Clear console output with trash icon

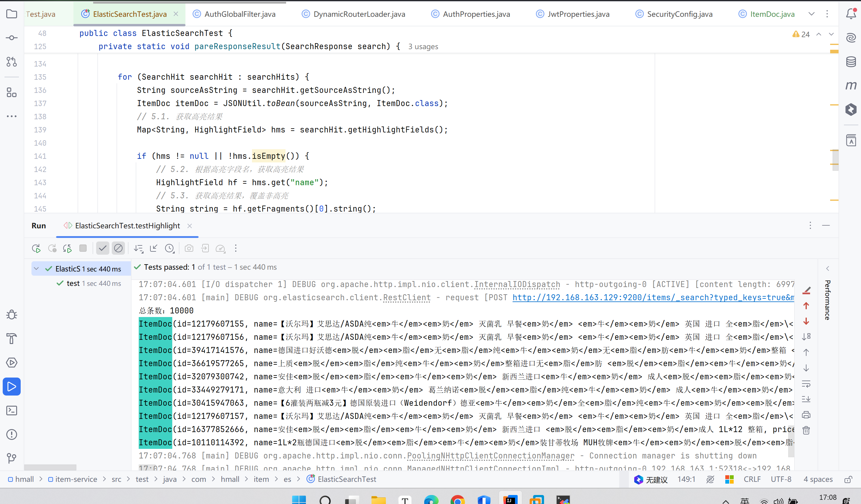tap(806, 430)
